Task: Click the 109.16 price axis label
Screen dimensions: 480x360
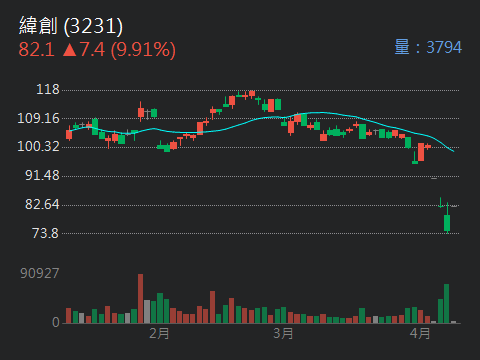Action: tap(38, 118)
